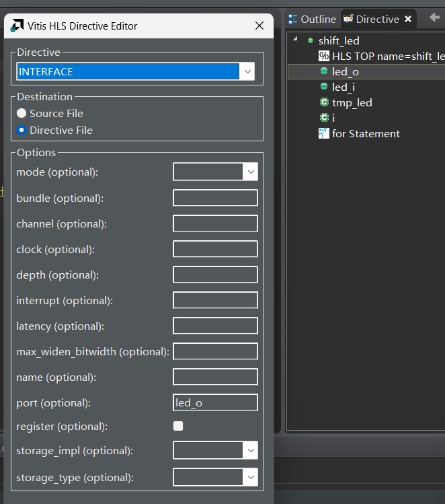Screen dimensions: 445x504
Task: Click the function icon beside shift_led
Action: coord(310,40)
